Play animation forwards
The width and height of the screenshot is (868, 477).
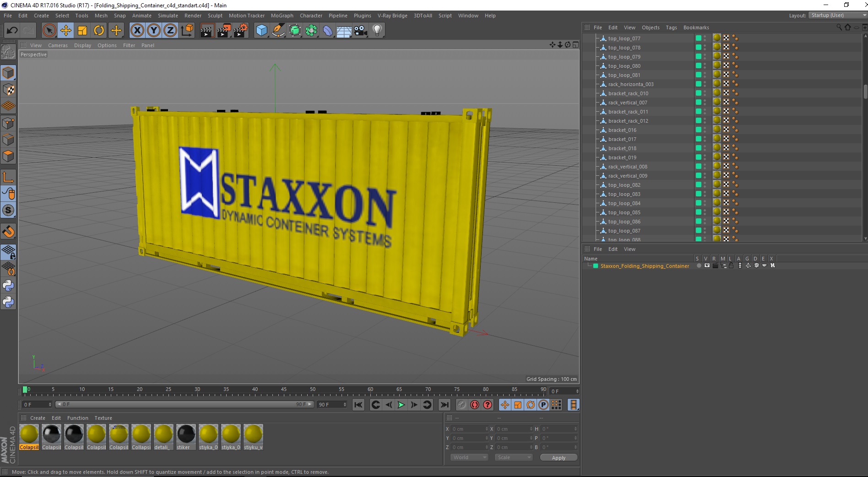click(x=401, y=405)
